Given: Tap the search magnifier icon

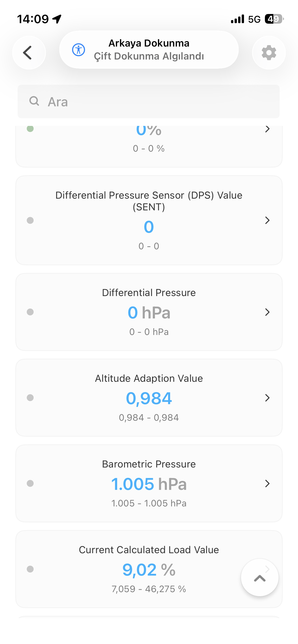Looking at the screenshot, I should point(34,101).
